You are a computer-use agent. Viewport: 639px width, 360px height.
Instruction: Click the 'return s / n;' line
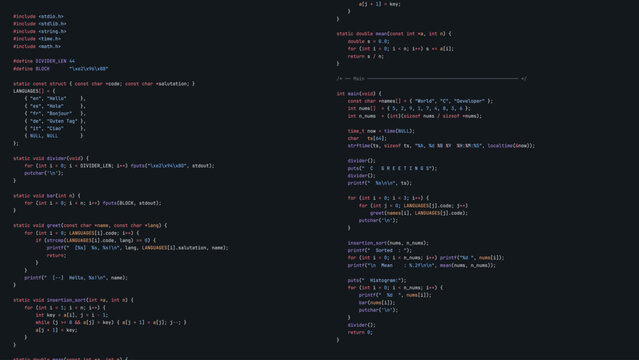(366, 56)
